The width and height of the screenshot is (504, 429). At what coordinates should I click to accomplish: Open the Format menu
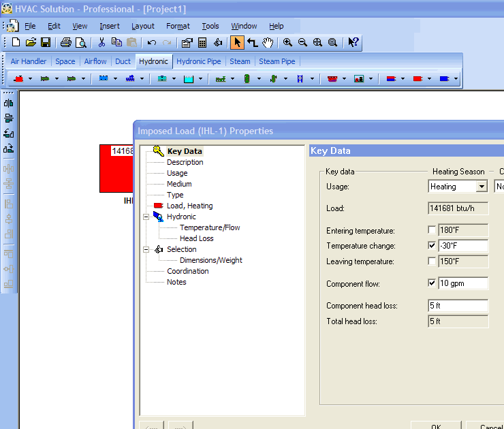point(178,26)
